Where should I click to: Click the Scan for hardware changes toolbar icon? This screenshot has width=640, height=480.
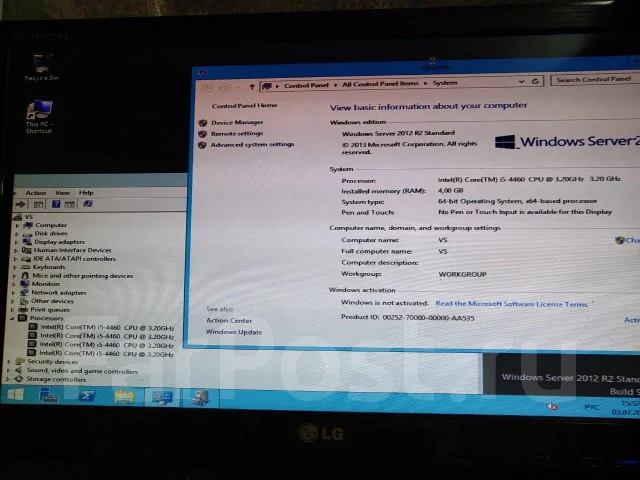(x=88, y=204)
